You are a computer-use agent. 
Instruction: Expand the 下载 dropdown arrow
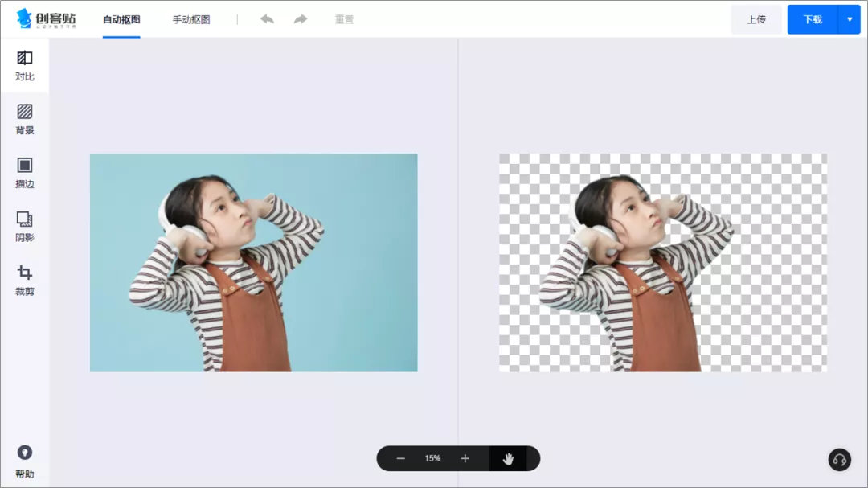[x=850, y=19]
